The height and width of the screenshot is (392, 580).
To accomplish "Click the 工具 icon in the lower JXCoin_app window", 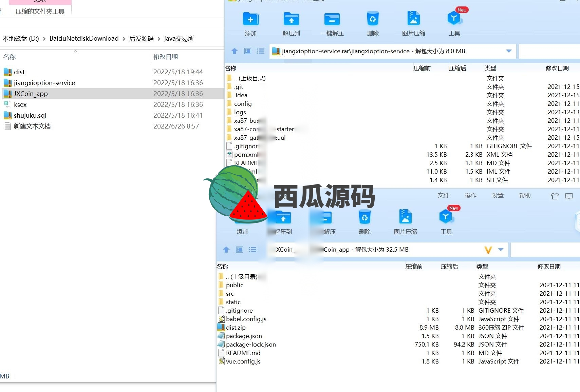I will (446, 217).
